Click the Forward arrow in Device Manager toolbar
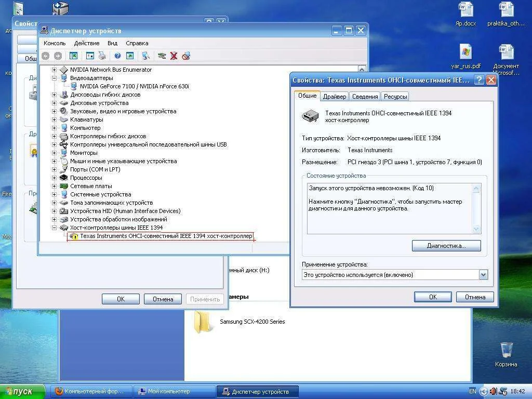532x399 pixels. 58,56
